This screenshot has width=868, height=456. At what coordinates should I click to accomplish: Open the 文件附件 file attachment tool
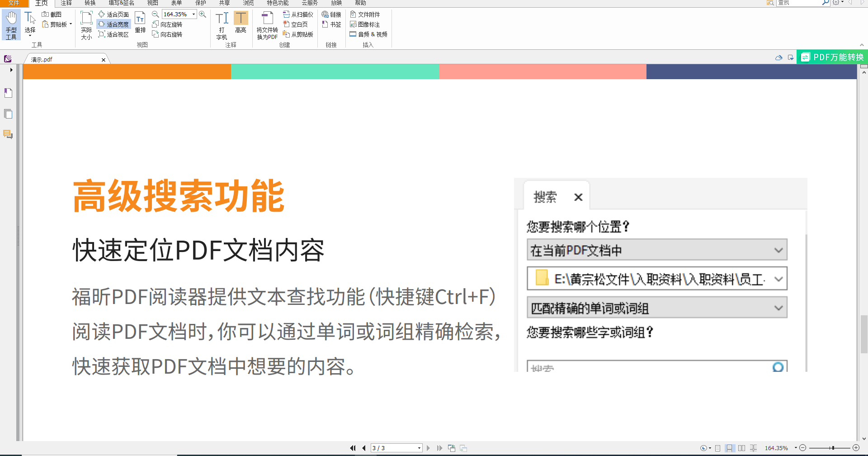(x=366, y=14)
